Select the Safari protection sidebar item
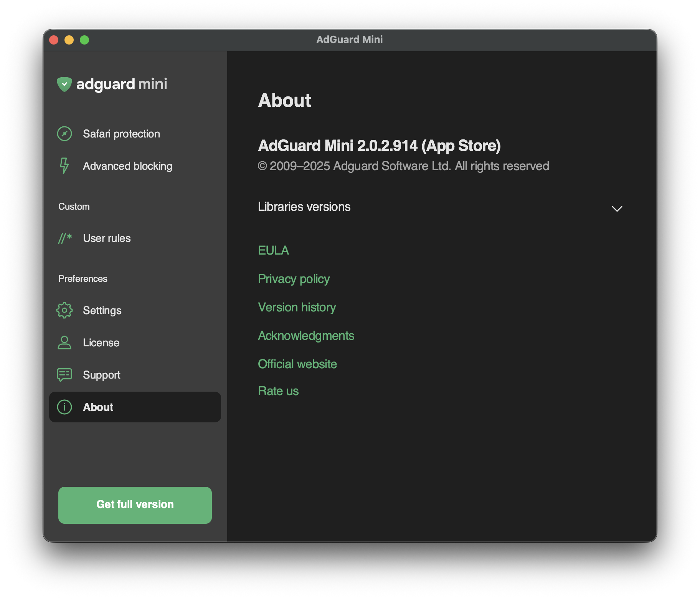 [x=121, y=134]
